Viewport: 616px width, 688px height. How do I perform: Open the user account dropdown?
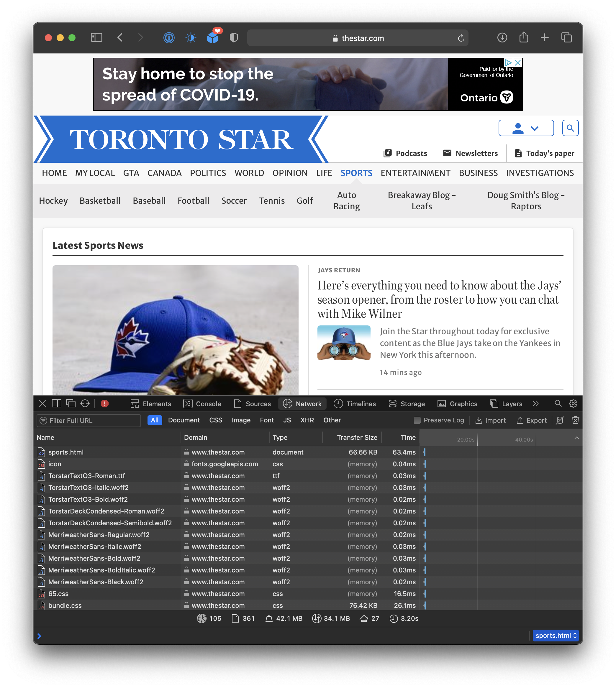526,128
